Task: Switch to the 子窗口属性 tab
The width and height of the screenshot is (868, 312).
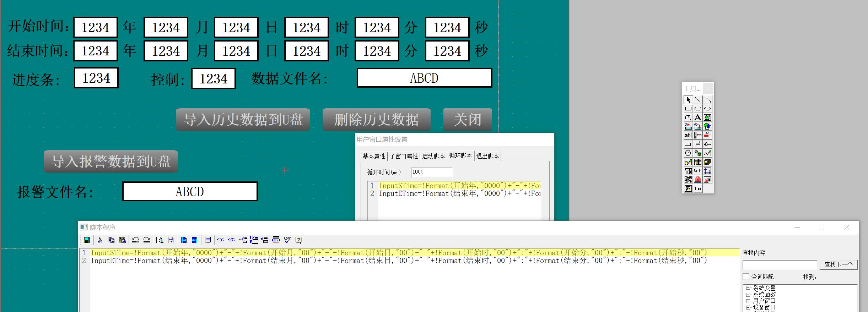Action: [404, 156]
